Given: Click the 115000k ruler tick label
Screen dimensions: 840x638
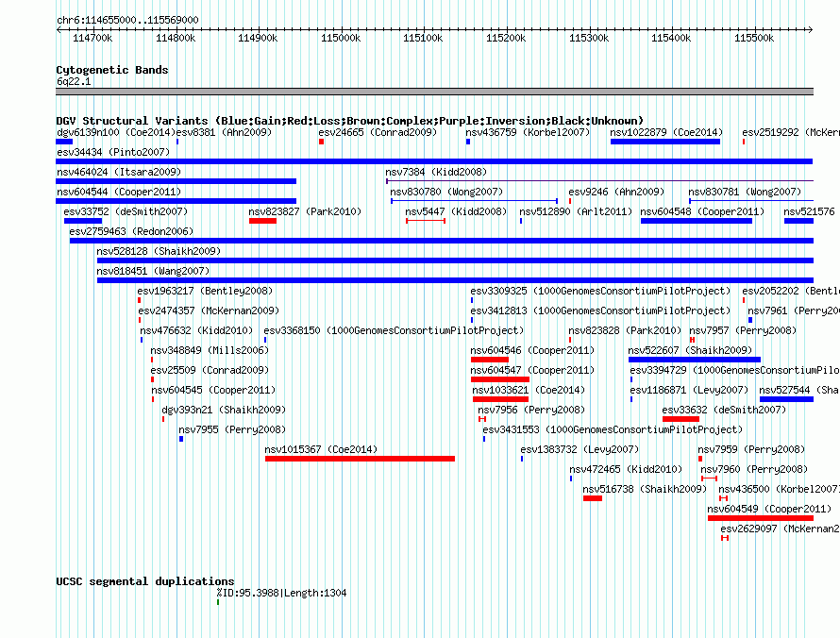Looking at the screenshot, I should tap(341, 38).
